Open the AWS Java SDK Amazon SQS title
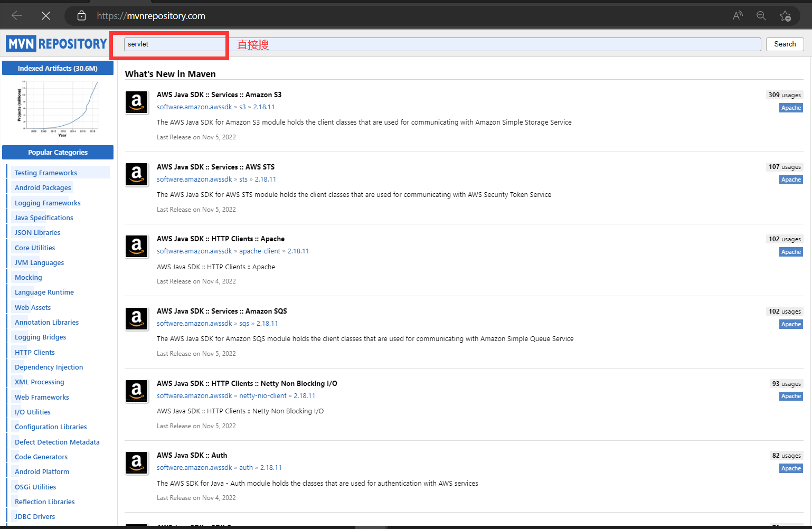Screen dimensions: 812x529 [222, 311]
